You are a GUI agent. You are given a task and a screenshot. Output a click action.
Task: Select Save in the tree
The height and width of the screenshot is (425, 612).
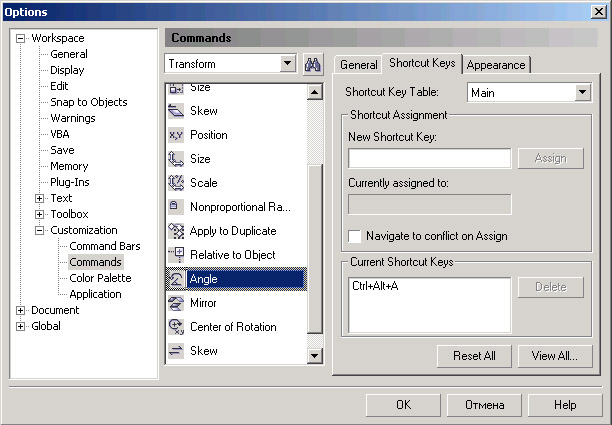[x=62, y=150]
